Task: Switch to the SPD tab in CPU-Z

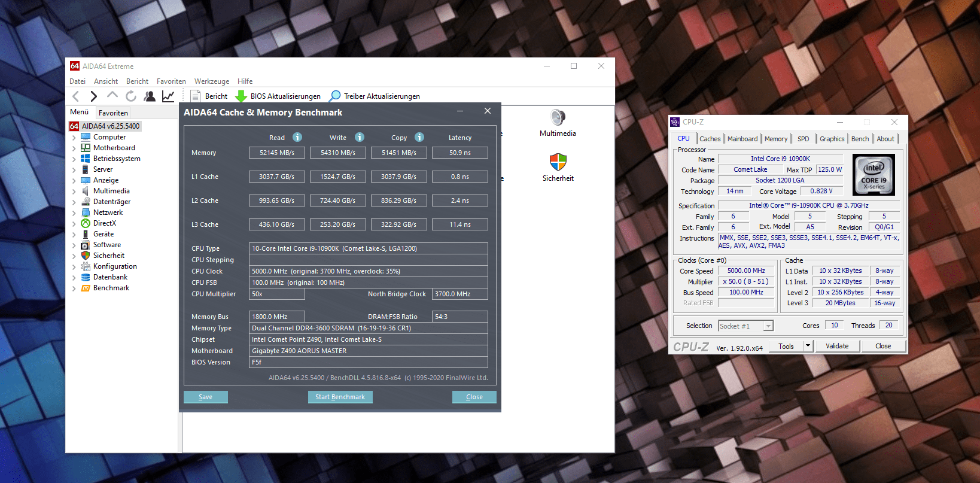Action: click(804, 139)
